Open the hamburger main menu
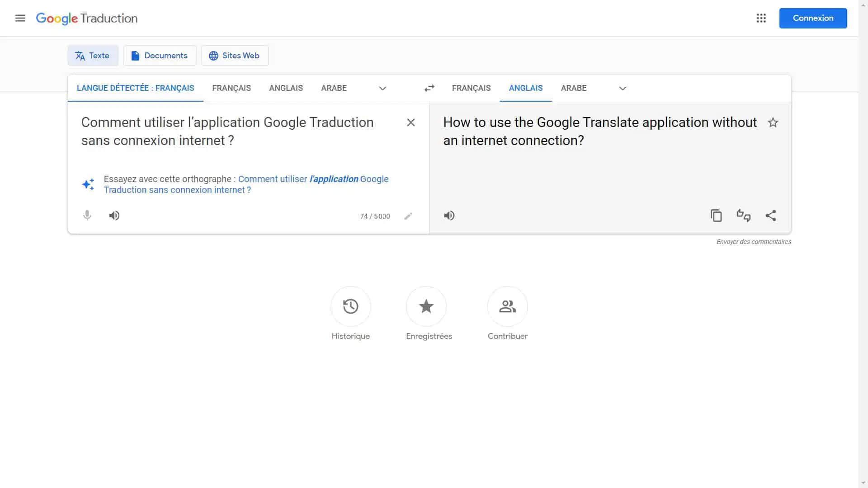This screenshot has height=488, width=868. click(20, 18)
